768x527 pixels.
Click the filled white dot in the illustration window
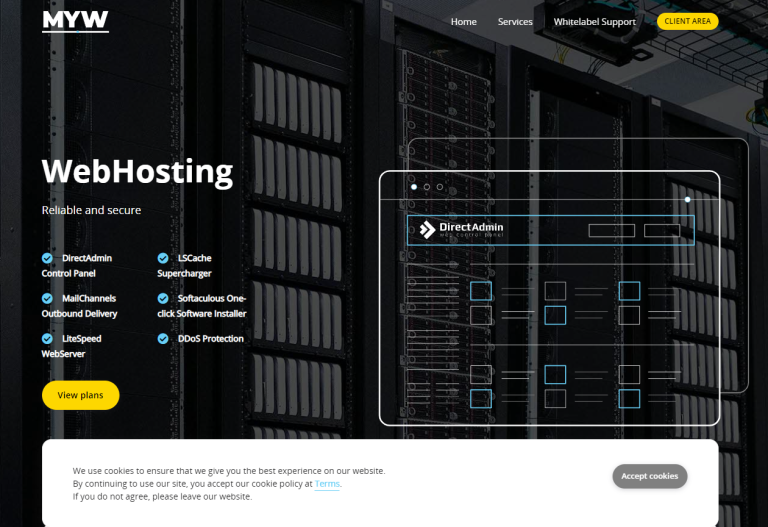tap(414, 187)
